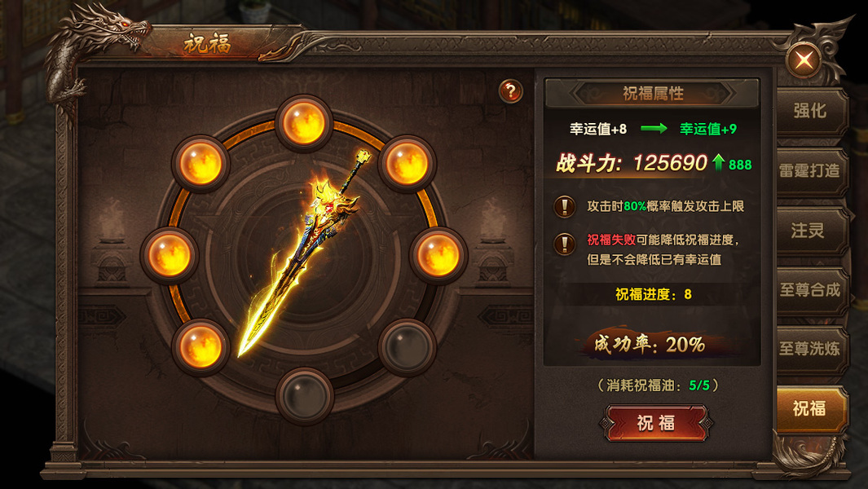Click the attack probability exclamation icon
Image resolution: width=868 pixels, height=489 pixels.
[564, 206]
